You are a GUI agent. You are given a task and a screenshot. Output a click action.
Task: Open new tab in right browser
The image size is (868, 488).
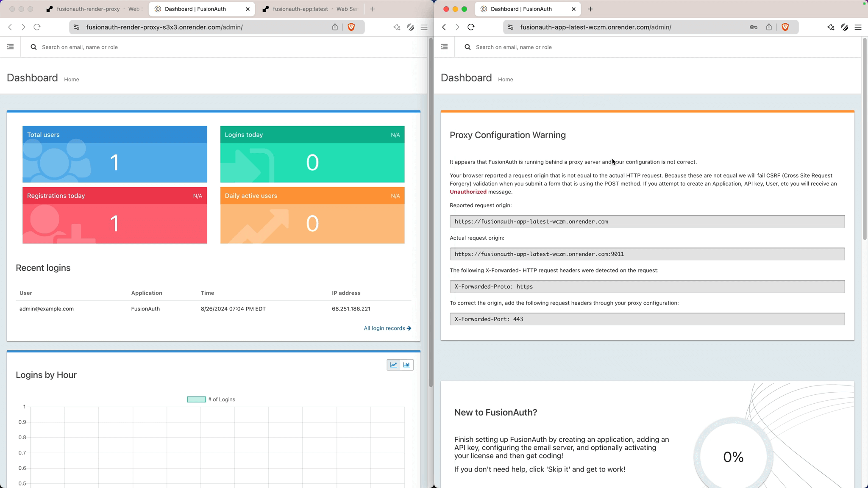590,9
